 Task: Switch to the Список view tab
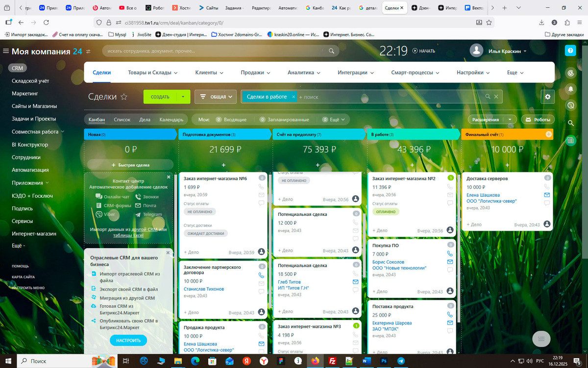(122, 119)
